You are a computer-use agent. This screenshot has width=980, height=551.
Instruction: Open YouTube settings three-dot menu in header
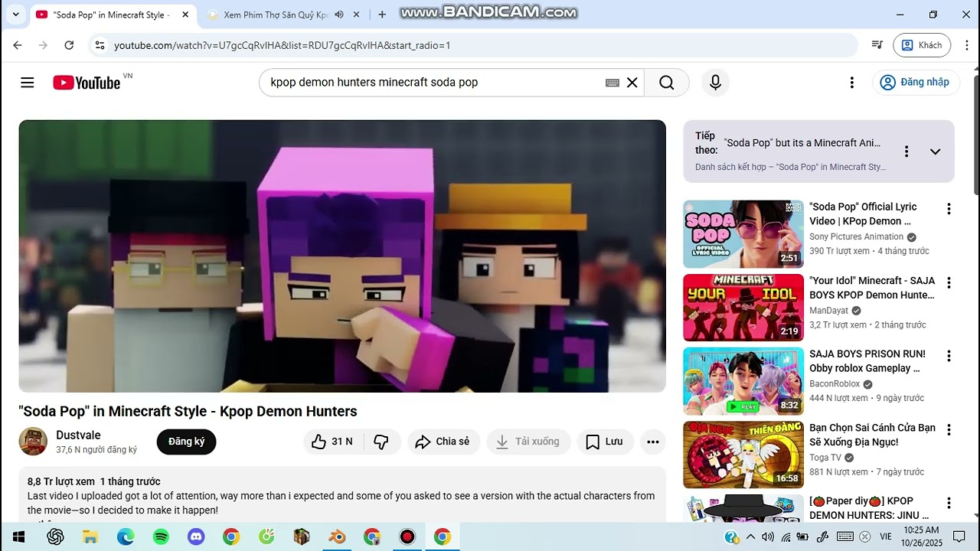click(x=851, y=83)
